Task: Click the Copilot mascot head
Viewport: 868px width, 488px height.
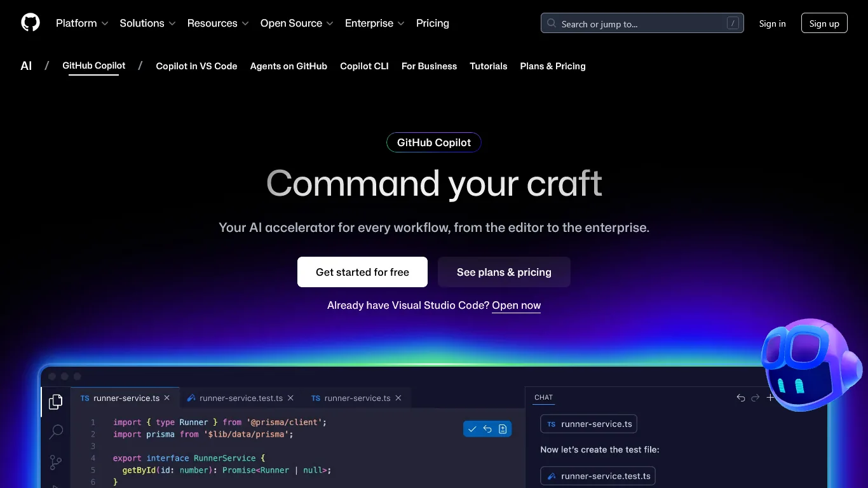Action: (x=811, y=365)
